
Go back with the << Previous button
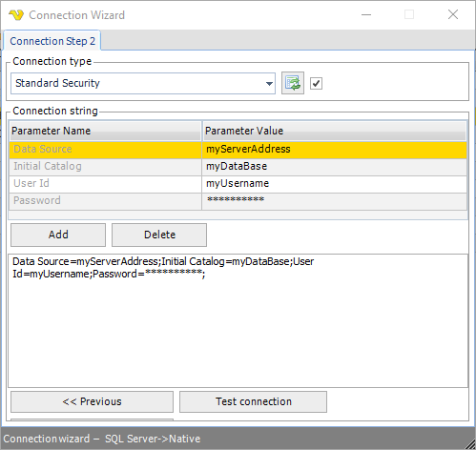tap(92, 401)
